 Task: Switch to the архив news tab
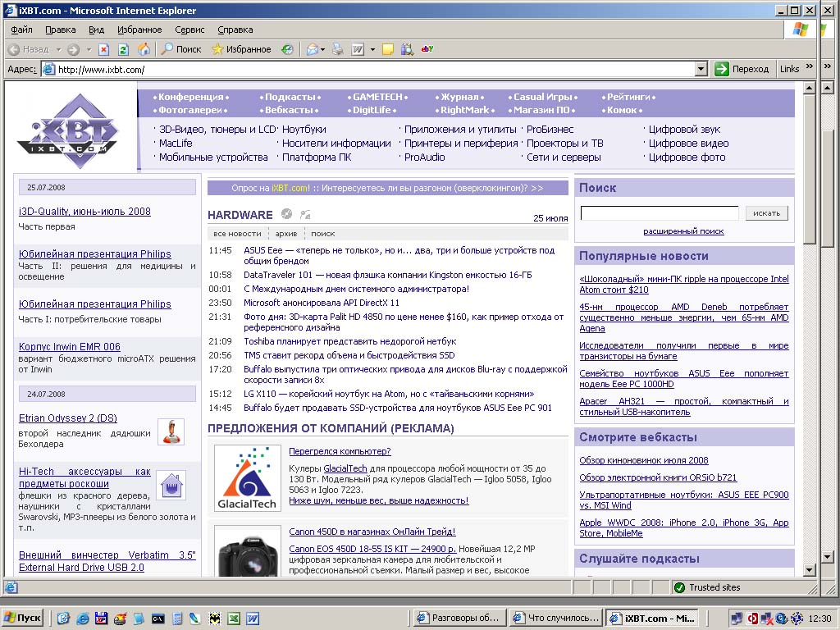(286, 234)
